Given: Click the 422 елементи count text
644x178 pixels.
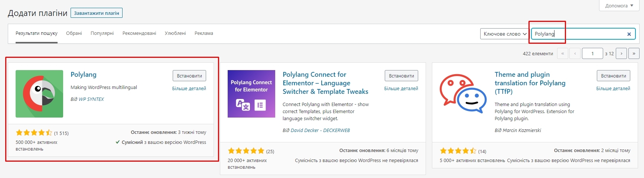Looking at the screenshot, I should point(538,54).
